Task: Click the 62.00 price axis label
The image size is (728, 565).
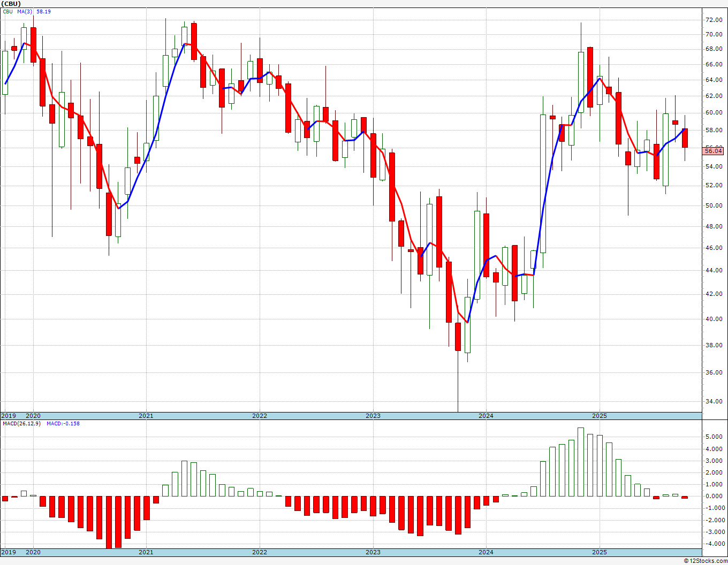Action: (x=714, y=96)
